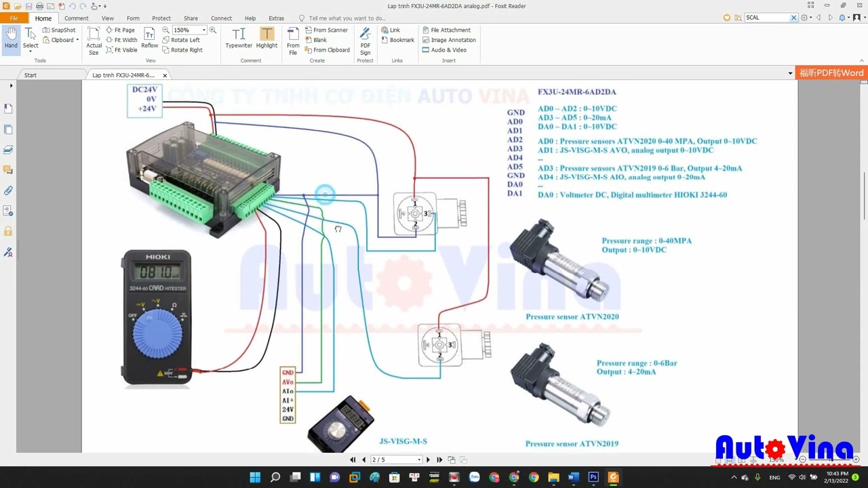This screenshot has height=488, width=868.
Task: Open the PDF Sign tool
Action: tap(365, 41)
